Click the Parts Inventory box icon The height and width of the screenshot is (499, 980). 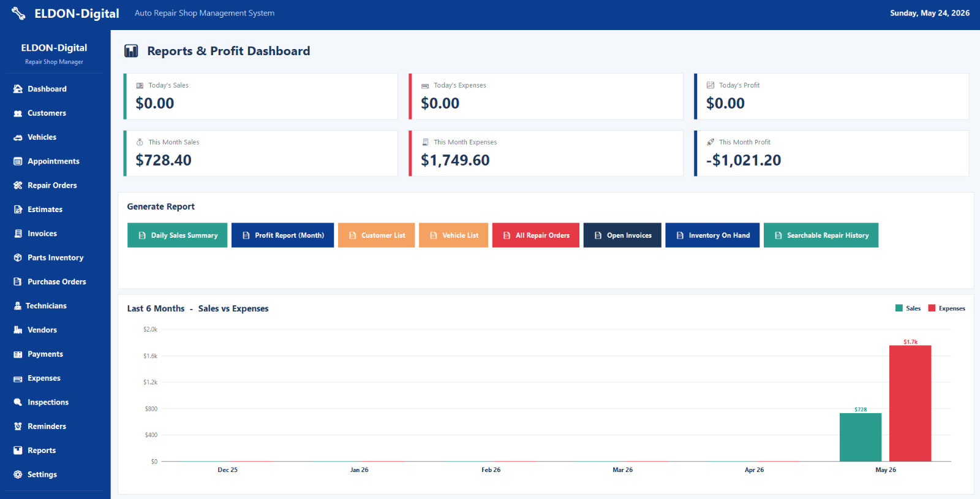(18, 257)
